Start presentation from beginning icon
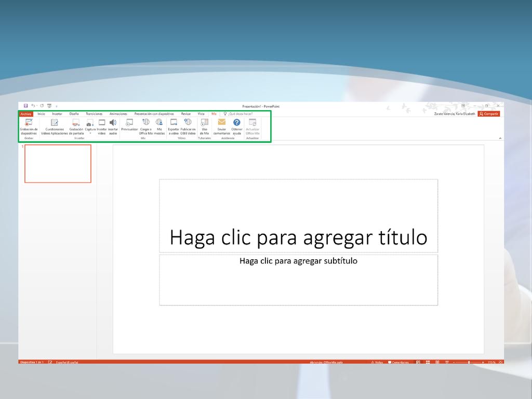Viewport: 532px width, 399px height. (49, 106)
